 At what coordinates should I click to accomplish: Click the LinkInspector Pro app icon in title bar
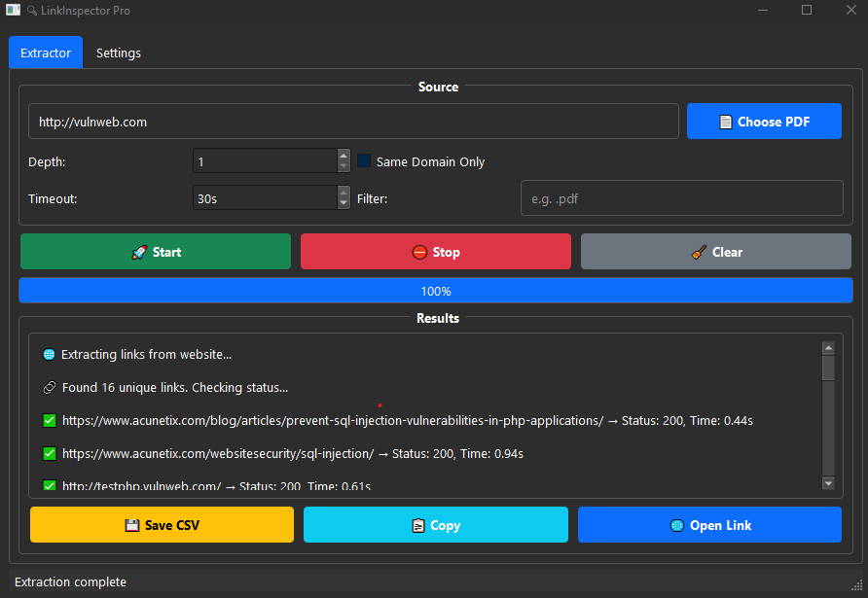pyautogui.click(x=13, y=10)
